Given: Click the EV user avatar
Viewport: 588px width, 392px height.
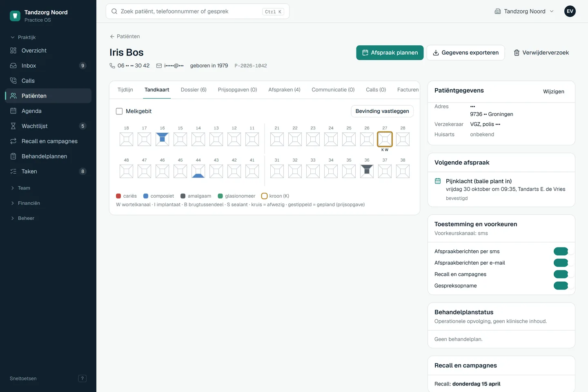Looking at the screenshot, I should click(x=570, y=11).
